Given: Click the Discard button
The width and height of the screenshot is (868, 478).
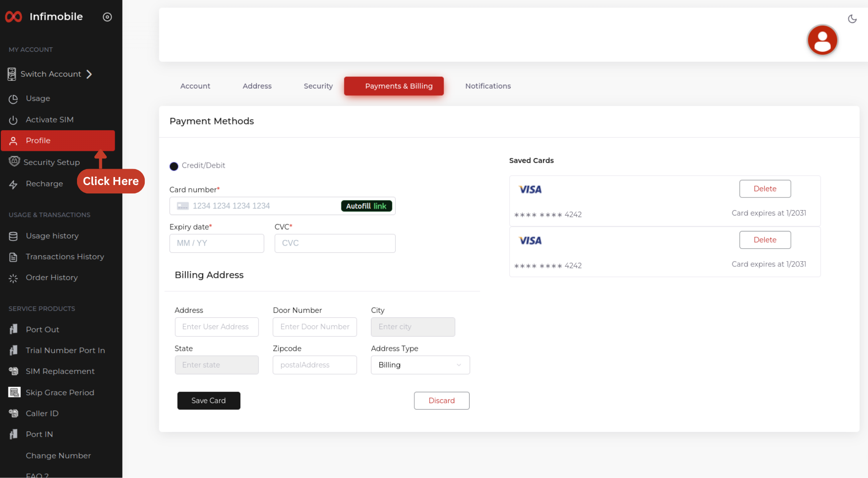Looking at the screenshot, I should point(441,401).
